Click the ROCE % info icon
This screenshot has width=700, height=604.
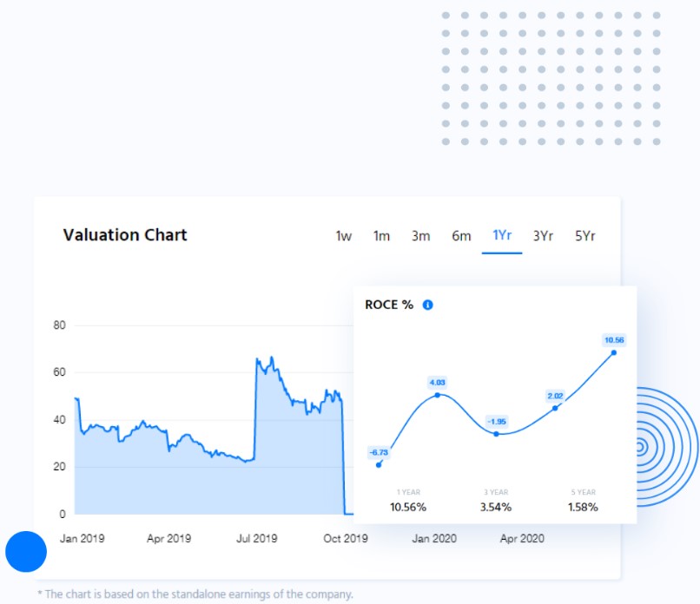[x=427, y=305]
